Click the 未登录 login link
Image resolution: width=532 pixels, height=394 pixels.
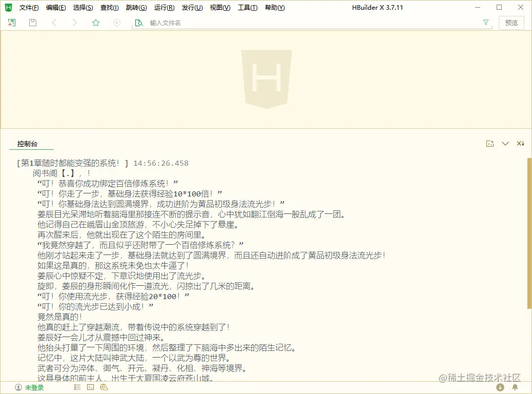click(x=34, y=387)
